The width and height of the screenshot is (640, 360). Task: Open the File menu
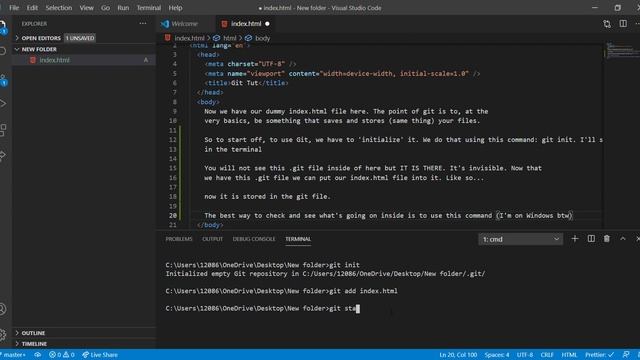14,8
